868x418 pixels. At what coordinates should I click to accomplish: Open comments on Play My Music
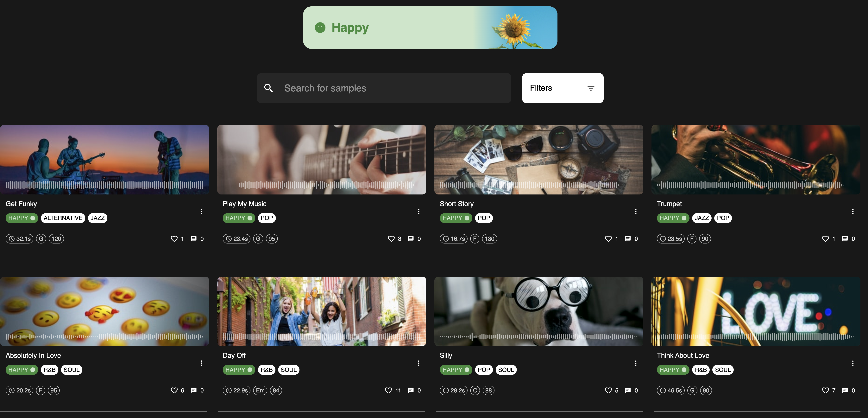(410, 239)
